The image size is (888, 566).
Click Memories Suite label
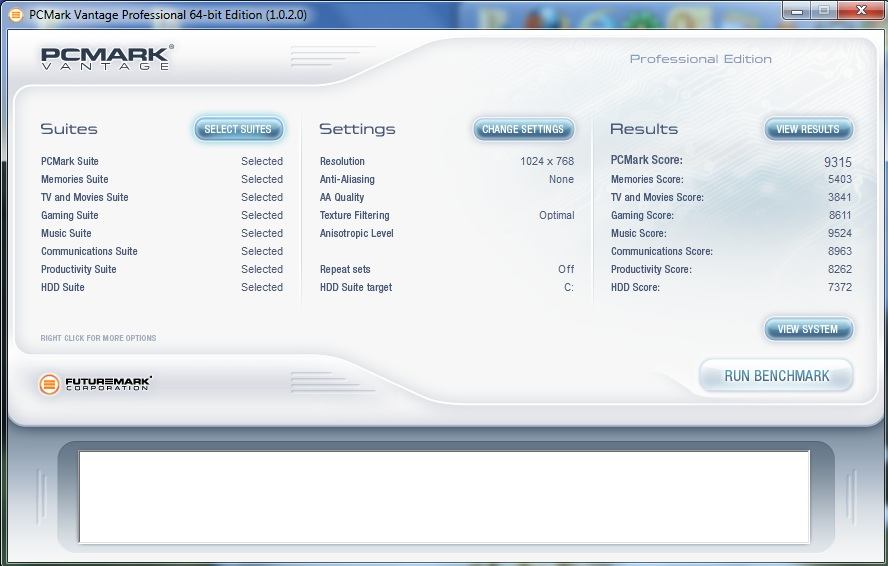pos(75,180)
